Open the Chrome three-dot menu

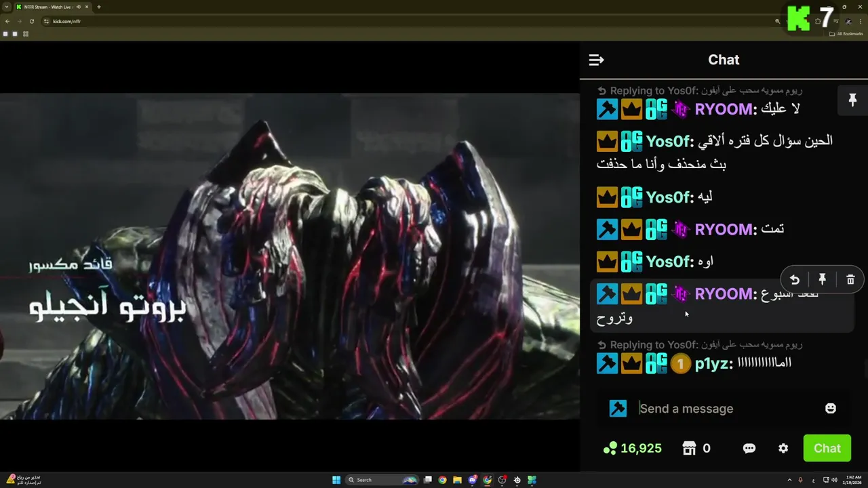click(861, 21)
